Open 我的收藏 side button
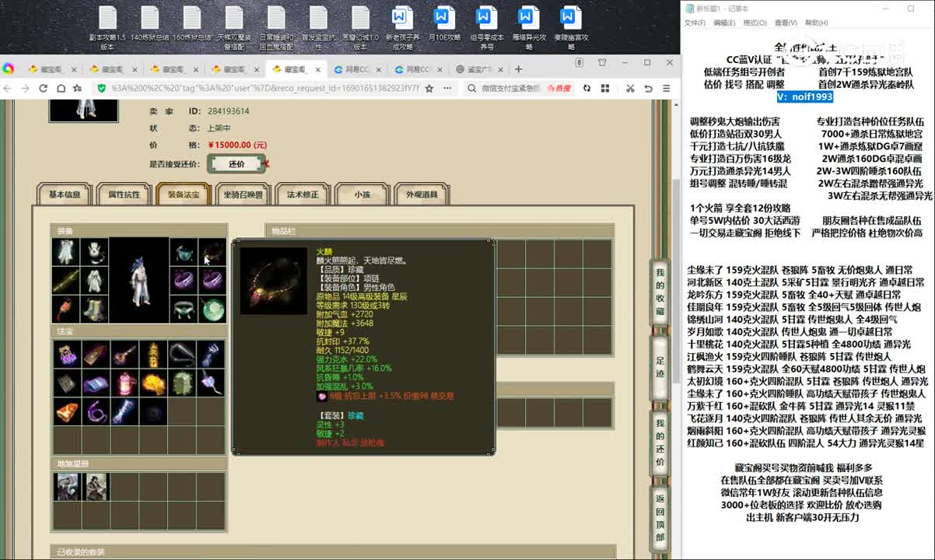The image size is (935, 560). coord(660,292)
